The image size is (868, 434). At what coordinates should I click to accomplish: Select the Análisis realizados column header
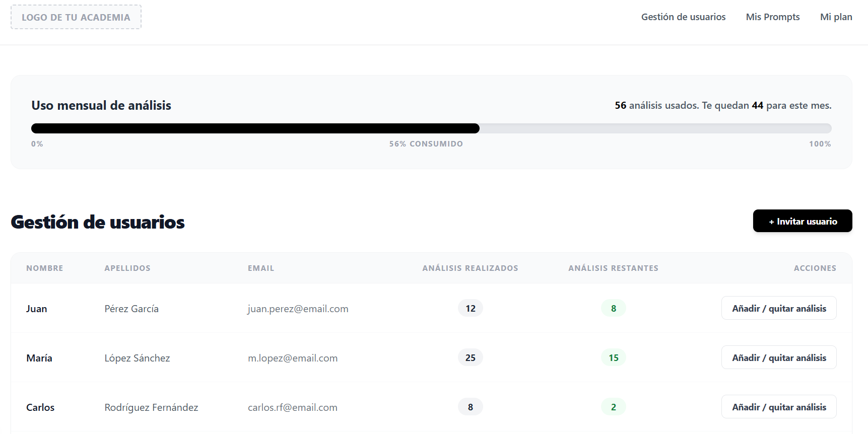pos(470,268)
